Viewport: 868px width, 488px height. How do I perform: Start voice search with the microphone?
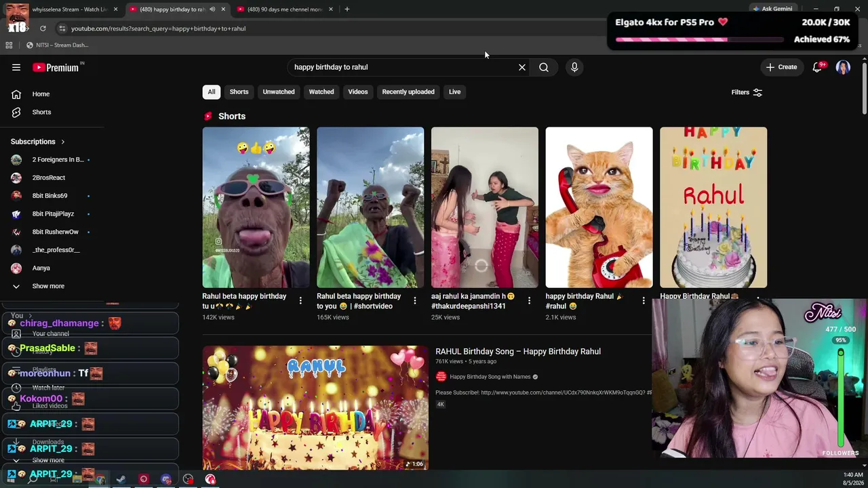tap(574, 67)
